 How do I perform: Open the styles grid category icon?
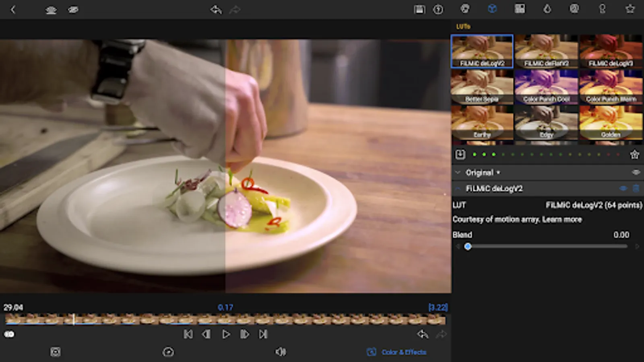pos(520,9)
